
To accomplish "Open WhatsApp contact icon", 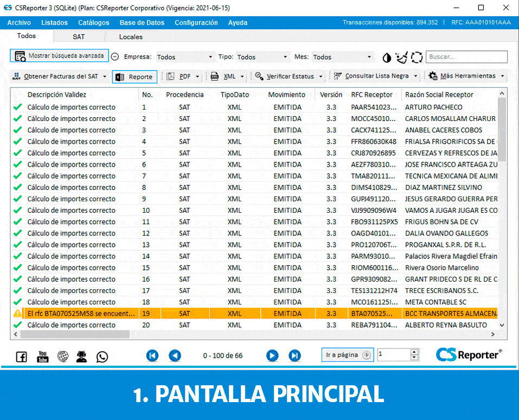I will pos(102,357).
